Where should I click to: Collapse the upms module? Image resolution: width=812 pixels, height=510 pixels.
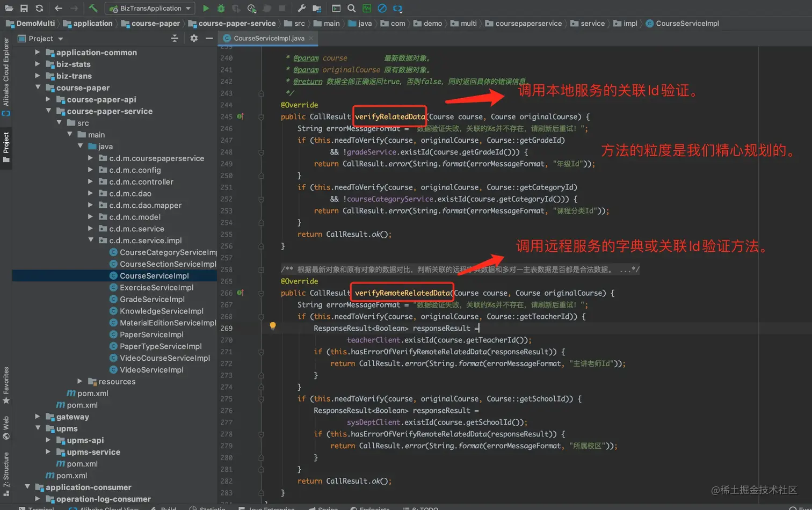click(38, 428)
